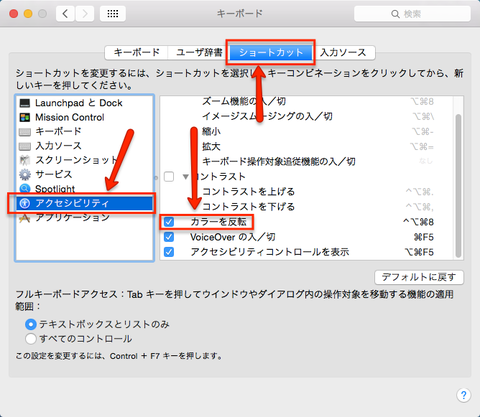The height and width of the screenshot is (417, 480).
Task: Switch to the キーボード tab
Action: click(137, 53)
